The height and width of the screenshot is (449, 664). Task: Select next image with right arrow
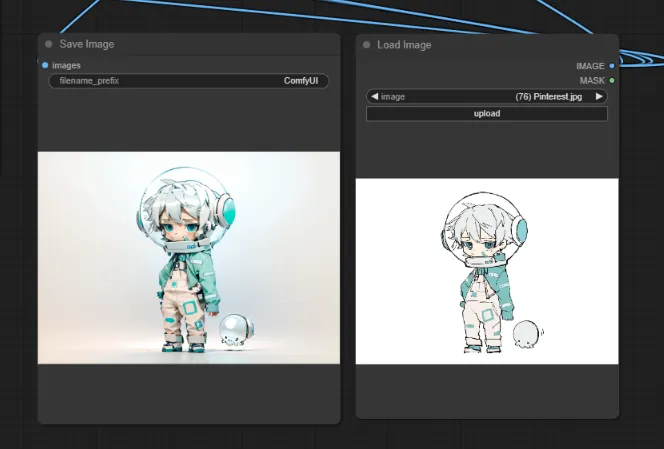coord(599,97)
